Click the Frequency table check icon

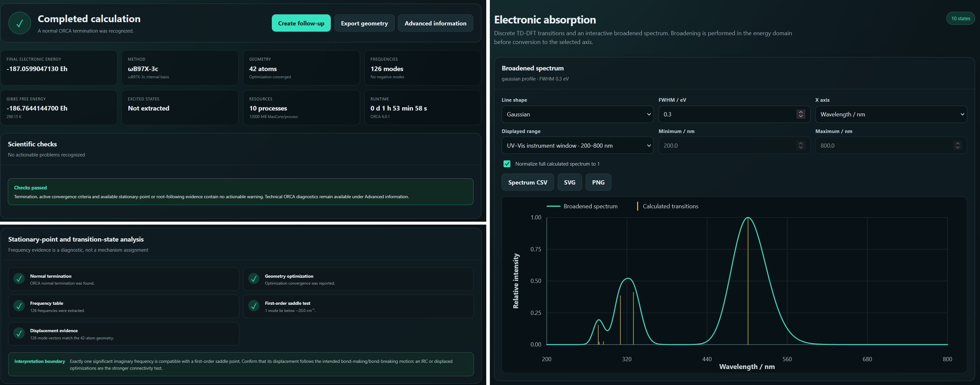[x=19, y=306]
